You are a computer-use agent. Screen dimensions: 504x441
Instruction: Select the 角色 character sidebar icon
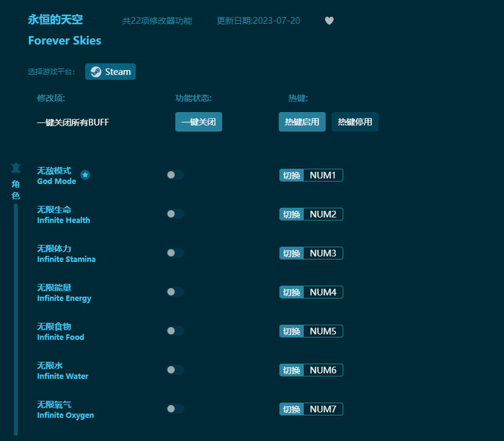pos(15,166)
